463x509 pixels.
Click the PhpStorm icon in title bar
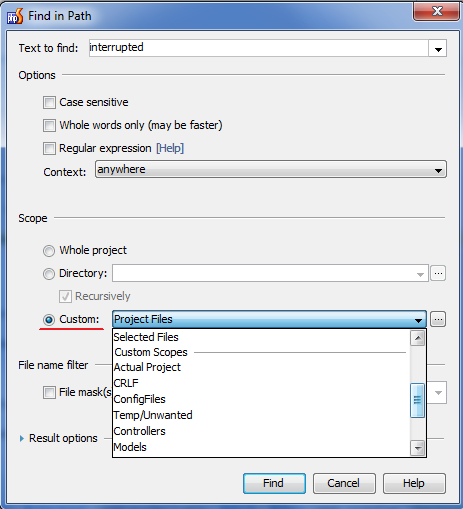click(x=15, y=16)
